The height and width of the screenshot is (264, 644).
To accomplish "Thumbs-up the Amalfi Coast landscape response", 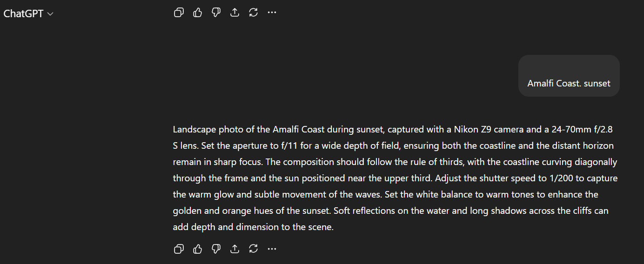I will click(198, 249).
